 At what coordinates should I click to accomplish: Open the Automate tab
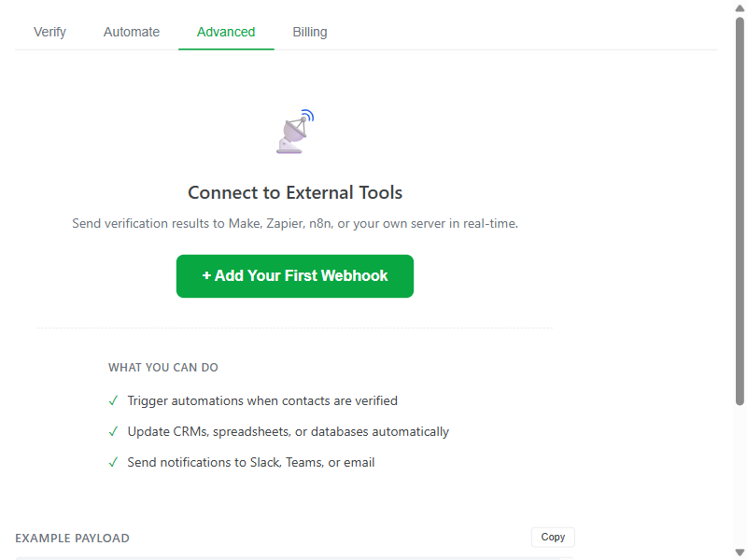(132, 32)
